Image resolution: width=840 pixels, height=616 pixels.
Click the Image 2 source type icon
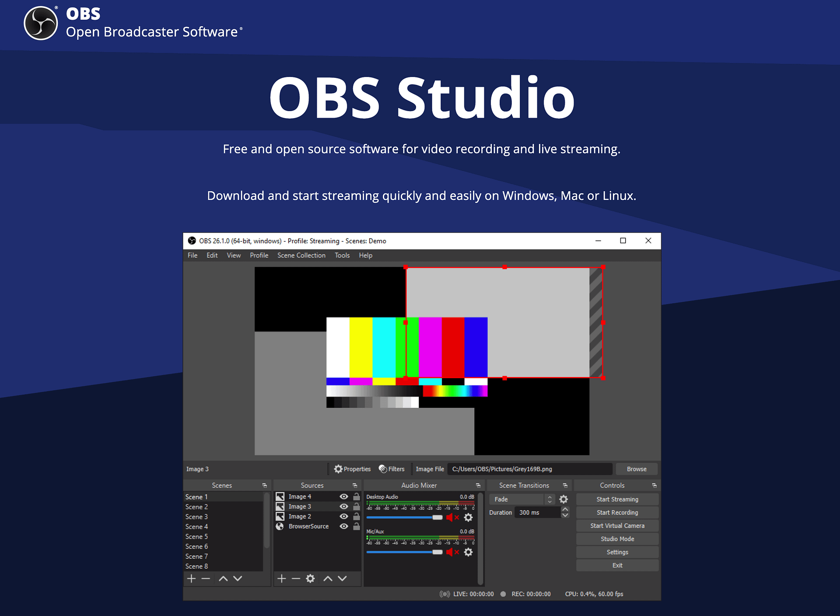(x=280, y=516)
